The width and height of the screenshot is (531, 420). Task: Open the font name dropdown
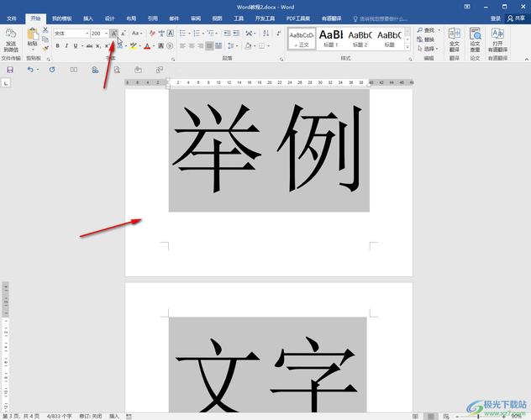point(87,33)
